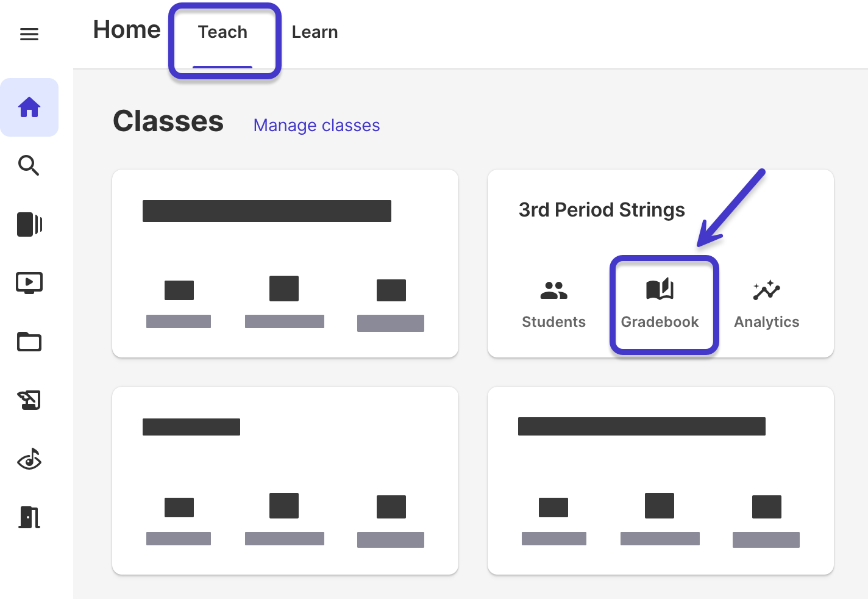Open the bottom-right class card
The width and height of the screenshot is (868, 599).
click(660, 480)
